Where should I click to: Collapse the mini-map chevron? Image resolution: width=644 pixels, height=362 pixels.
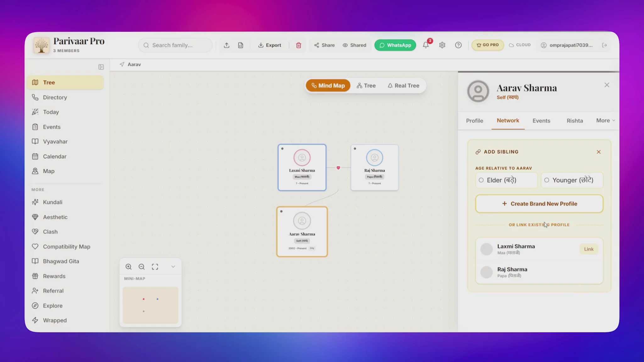pyautogui.click(x=173, y=267)
